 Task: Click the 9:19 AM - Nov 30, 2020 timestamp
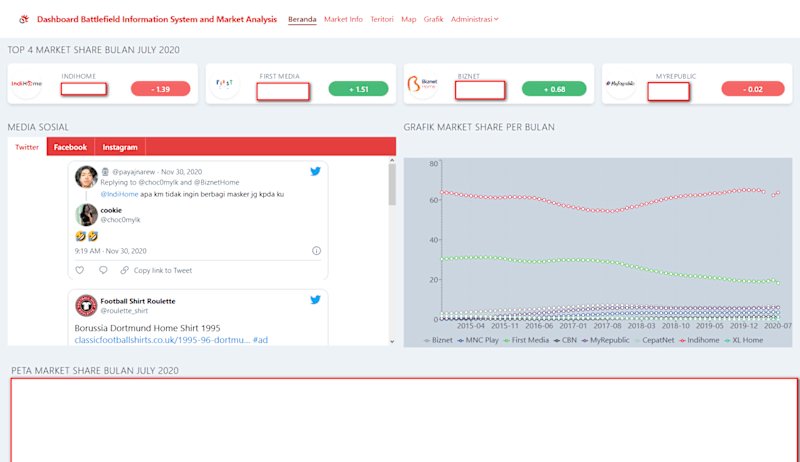tap(110, 251)
